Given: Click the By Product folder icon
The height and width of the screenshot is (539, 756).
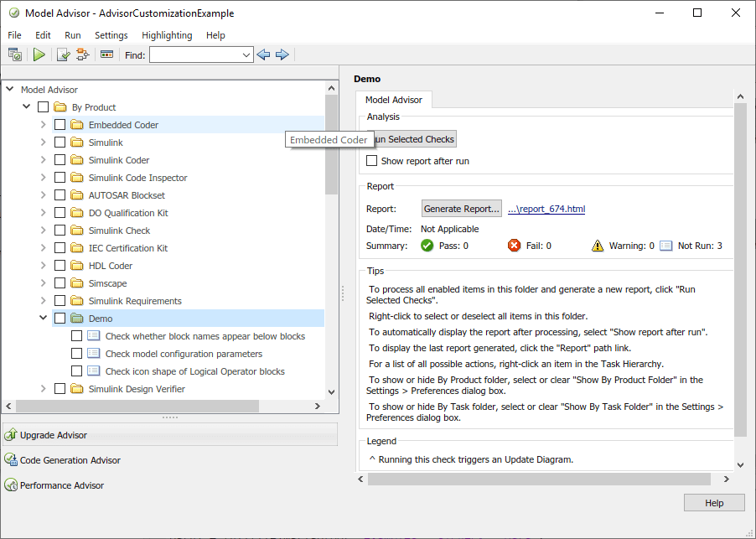Looking at the screenshot, I should pos(60,107).
